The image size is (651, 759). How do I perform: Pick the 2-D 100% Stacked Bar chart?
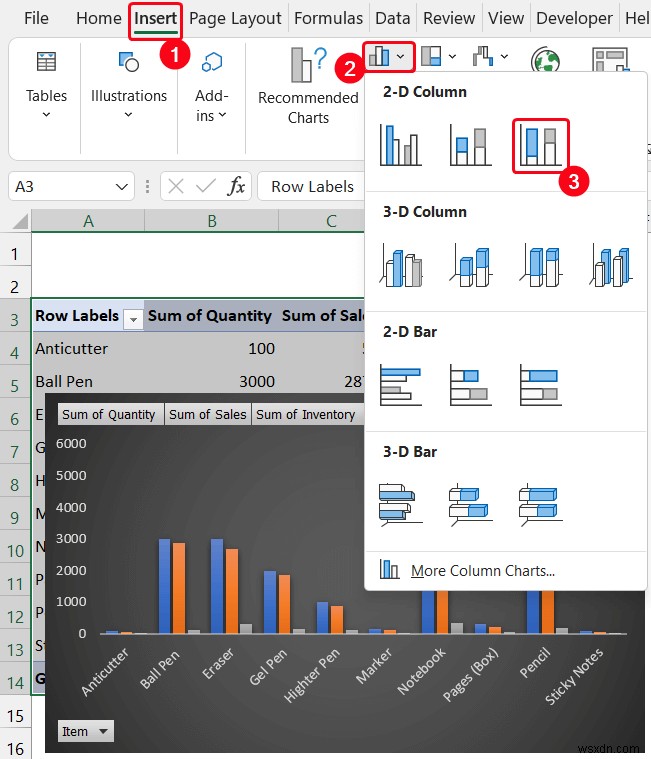(541, 385)
